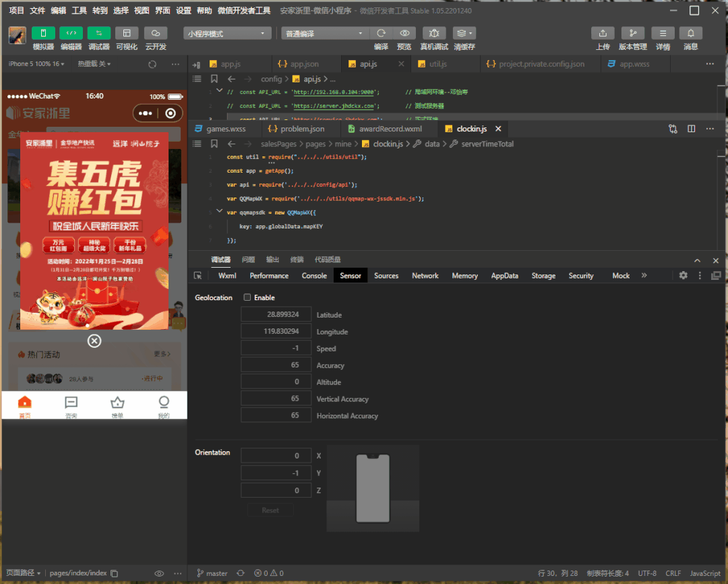Toggle the debugger panel (调试器) button
The width and height of the screenshot is (728, 584).
coord(99,34)
